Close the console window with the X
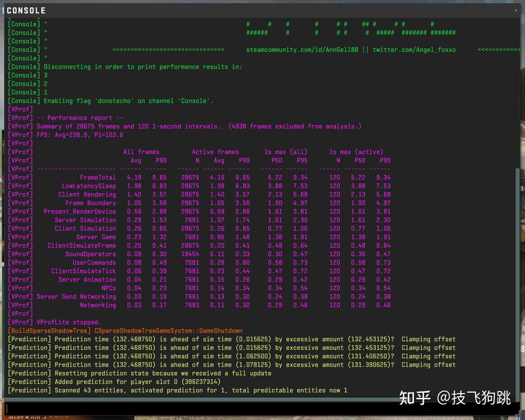Screen dimensions: 525x420 pos(516,10)
